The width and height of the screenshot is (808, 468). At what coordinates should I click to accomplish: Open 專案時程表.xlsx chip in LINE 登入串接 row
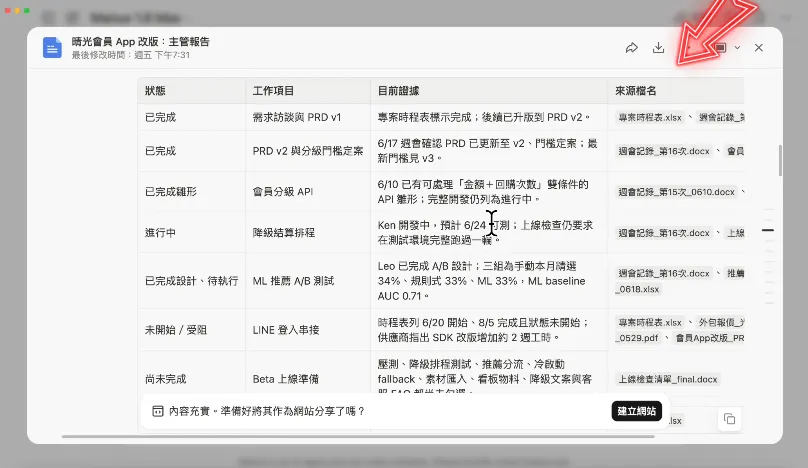[650, 323]
